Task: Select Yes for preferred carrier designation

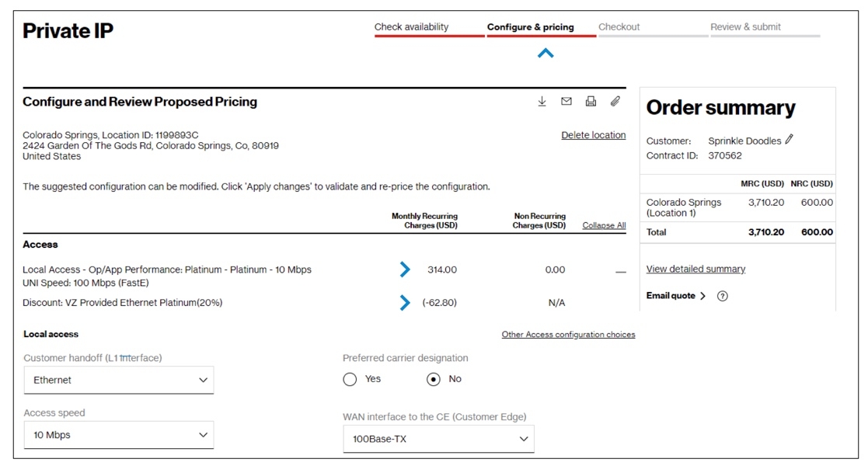Action: (350, 379)
